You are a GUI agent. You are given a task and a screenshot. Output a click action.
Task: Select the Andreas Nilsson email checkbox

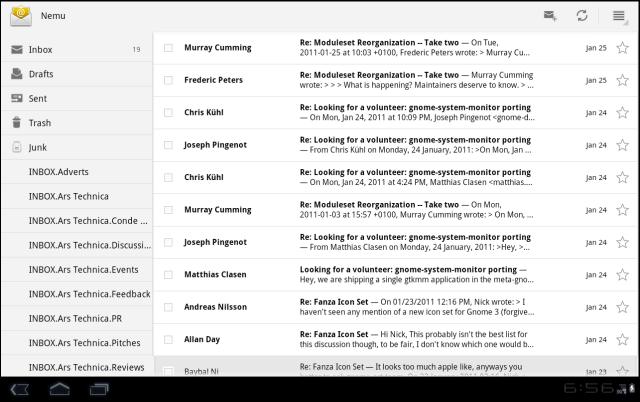point(168,307)
